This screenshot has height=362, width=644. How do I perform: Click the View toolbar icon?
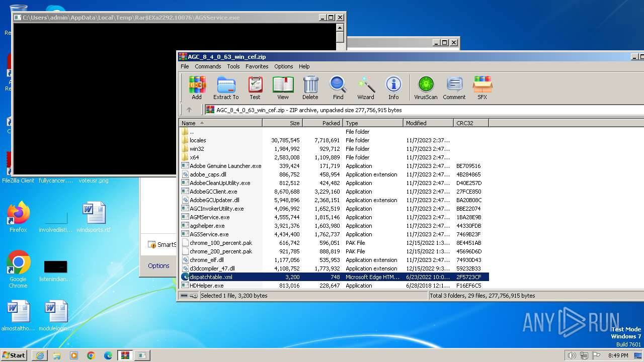click(x=283, y=88)
